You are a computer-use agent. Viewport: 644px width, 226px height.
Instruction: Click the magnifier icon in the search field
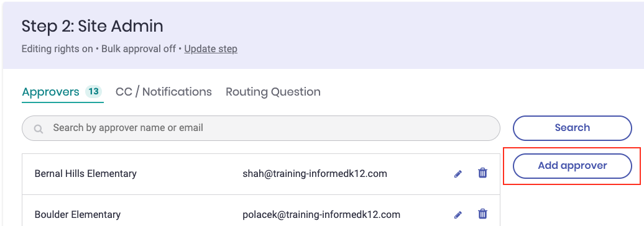tap(38, 129)
